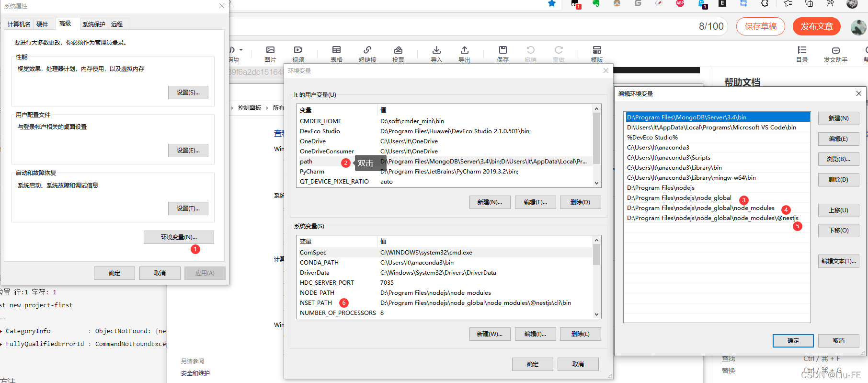
Task: Select the MongoDB\Server\3.4\bin path entry
Action: coord(718,117)
